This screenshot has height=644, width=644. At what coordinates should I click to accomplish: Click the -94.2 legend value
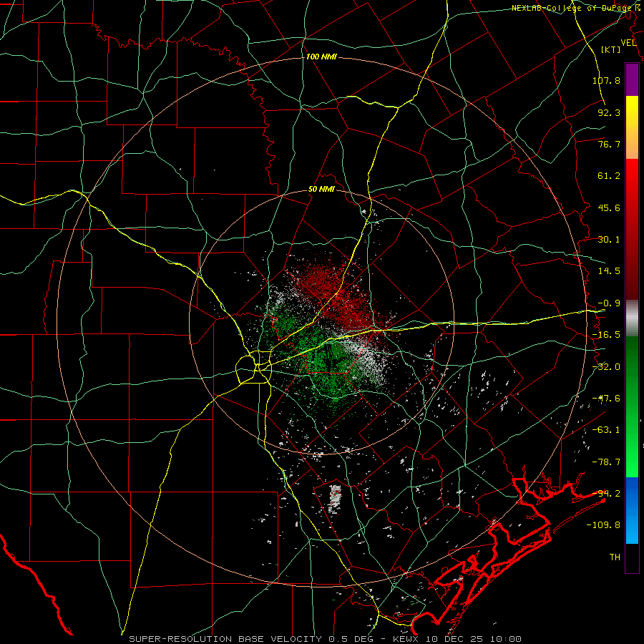606,494
